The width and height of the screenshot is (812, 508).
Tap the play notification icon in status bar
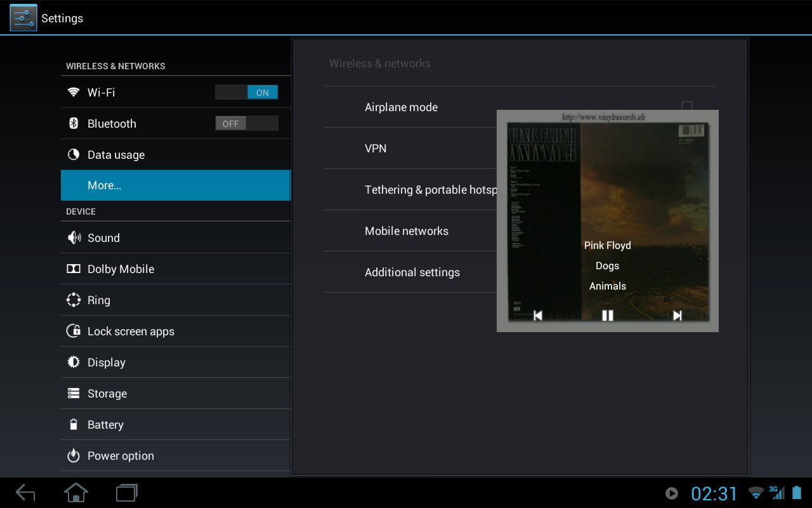pos(672,493)
